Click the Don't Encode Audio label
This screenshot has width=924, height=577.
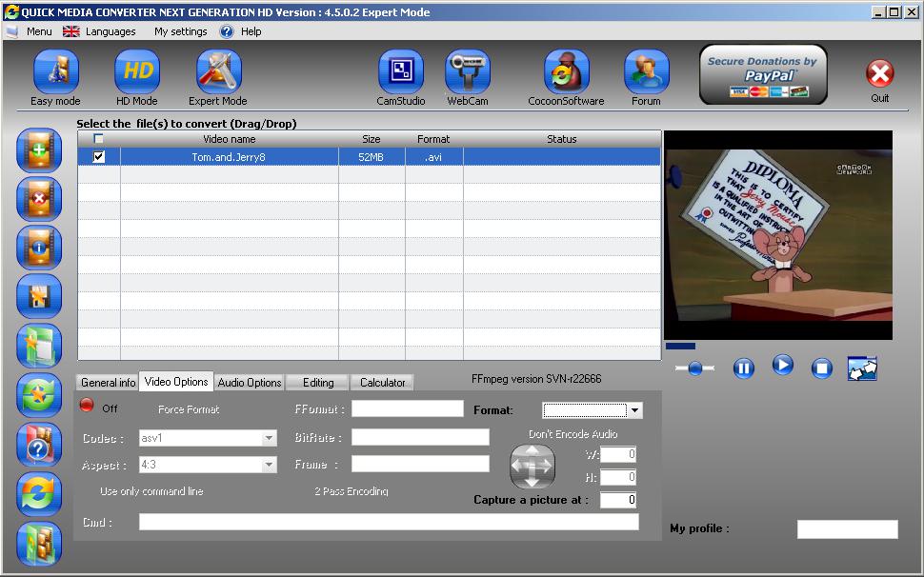click(572, 434)
